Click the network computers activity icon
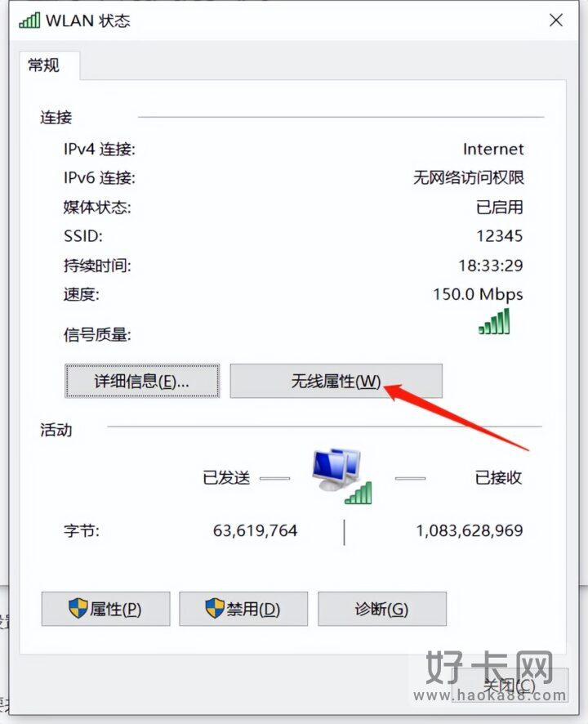Screen dimensions: 588x724 click(x=341, y=476)
